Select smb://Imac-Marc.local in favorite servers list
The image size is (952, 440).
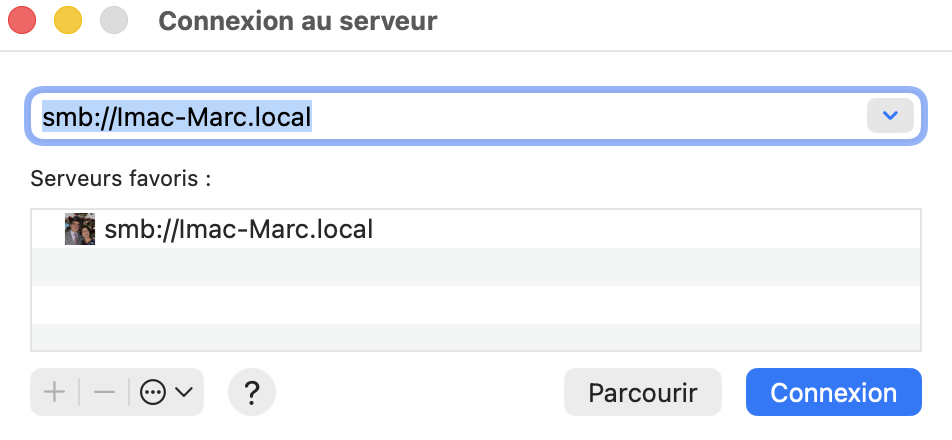238,229
